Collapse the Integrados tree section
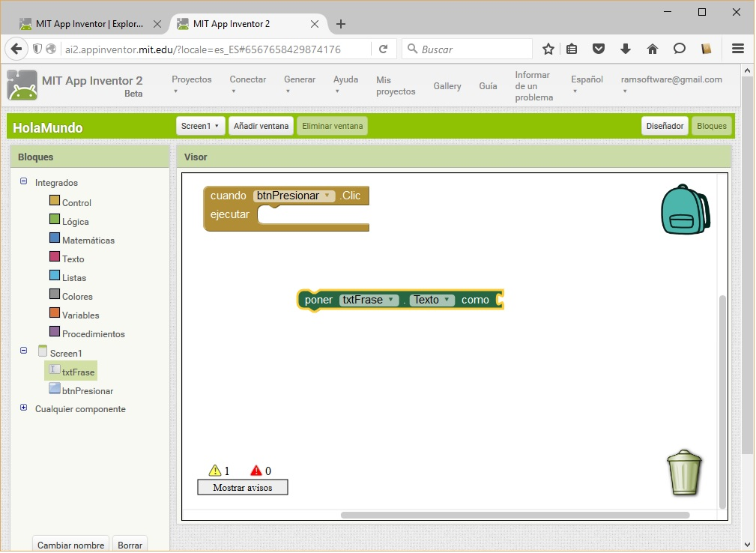The image size is (756, 553). pyautogui.click(x=23, y=181)
